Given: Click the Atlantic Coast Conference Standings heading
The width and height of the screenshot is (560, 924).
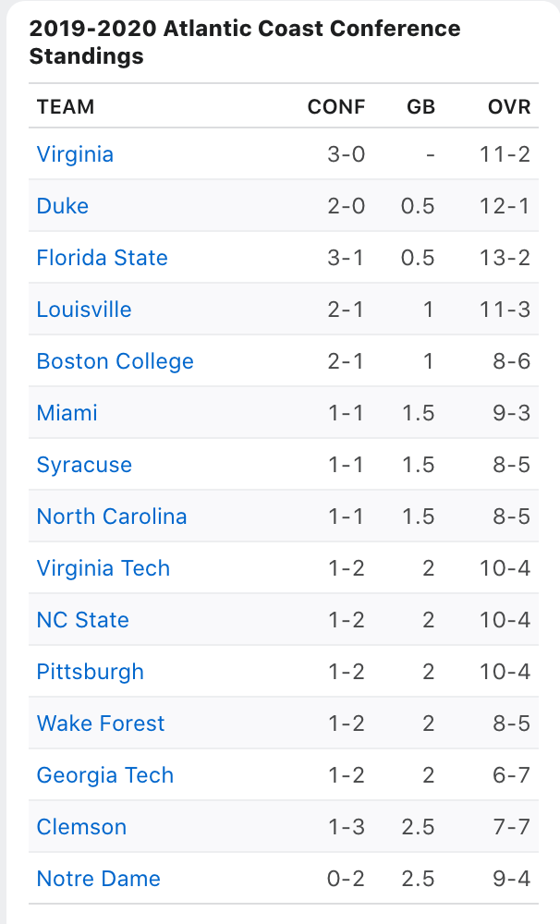Looking at the screenshot, I should (245, 42).
